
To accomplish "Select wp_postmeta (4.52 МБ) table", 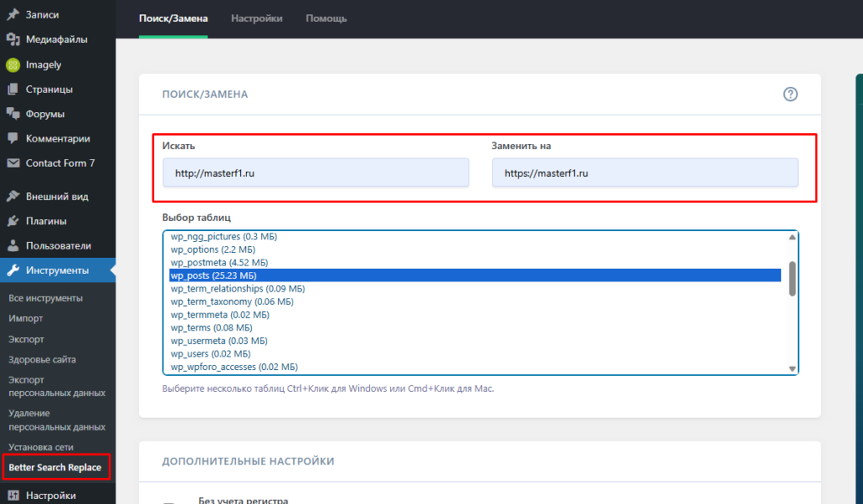I will pyautogui.click(x=475, y=262).
